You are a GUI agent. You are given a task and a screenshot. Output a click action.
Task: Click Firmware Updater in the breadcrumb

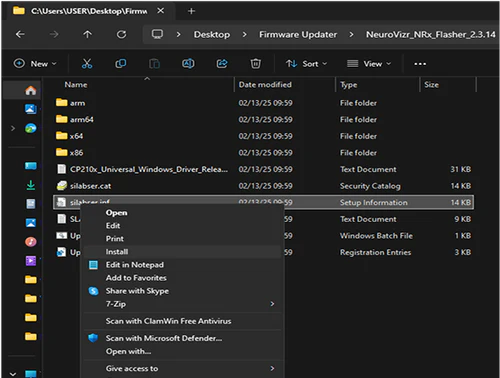point(298,35)
